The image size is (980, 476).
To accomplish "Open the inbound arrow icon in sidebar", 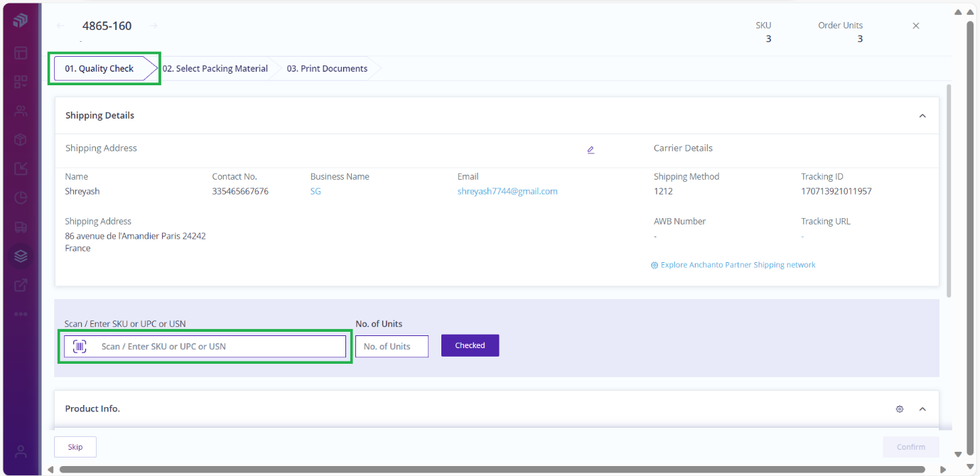I will point(21,169).
